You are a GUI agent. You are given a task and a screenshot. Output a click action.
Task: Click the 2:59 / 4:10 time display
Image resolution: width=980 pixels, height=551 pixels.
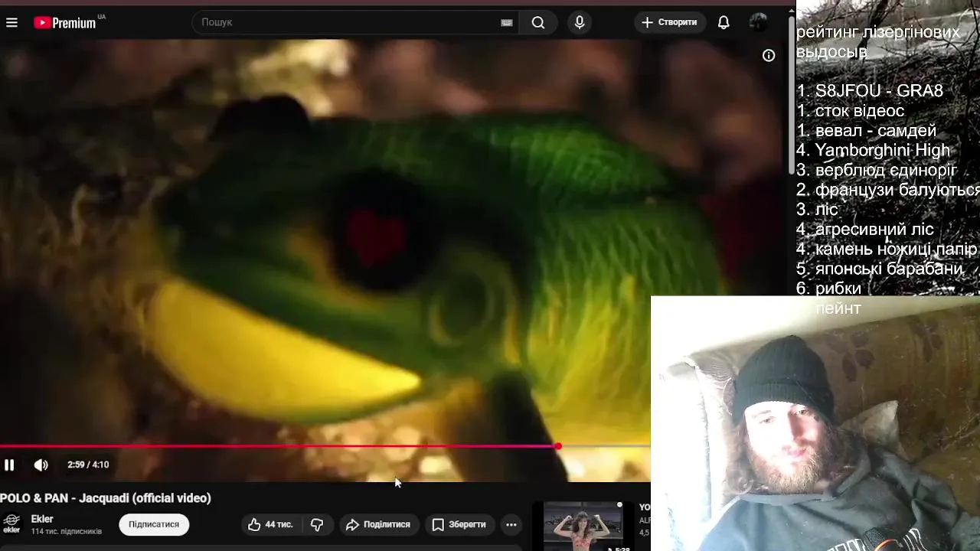[88, 465]
